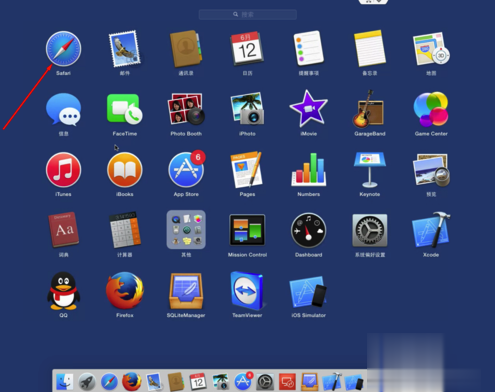Open Calendar from the Dock
Image resolution: width=495 pixels, height=392 pixels.
coord(198,381)
